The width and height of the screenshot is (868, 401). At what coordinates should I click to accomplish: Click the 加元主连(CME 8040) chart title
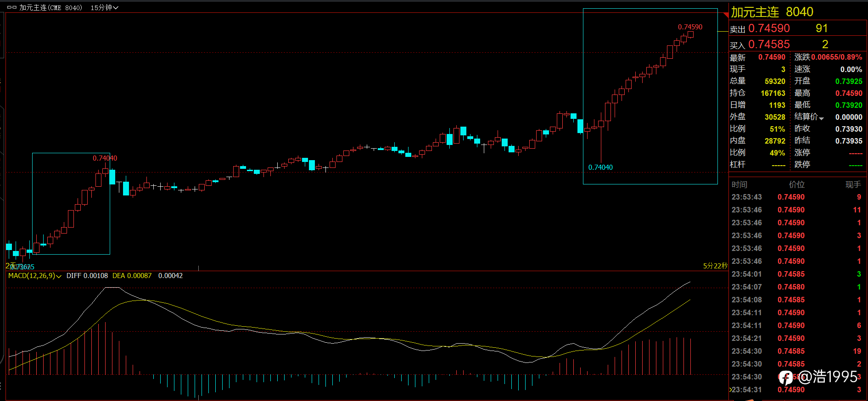tap(50, 7)
